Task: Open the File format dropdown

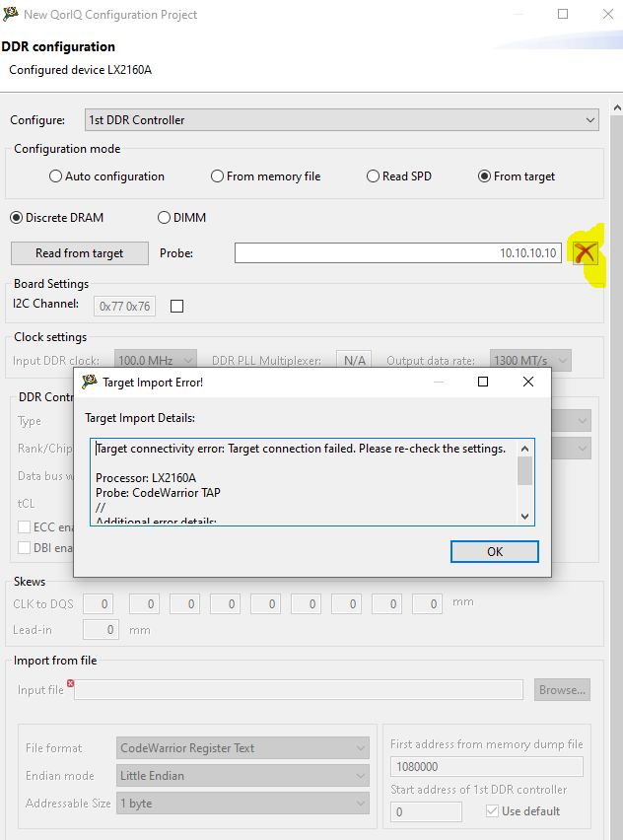Action: coord(242,748)
